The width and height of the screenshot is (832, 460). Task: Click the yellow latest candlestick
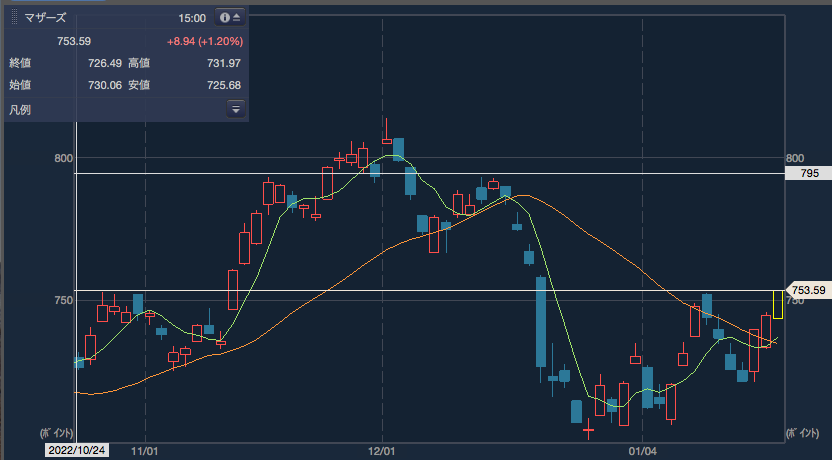[x=778, y=304]
